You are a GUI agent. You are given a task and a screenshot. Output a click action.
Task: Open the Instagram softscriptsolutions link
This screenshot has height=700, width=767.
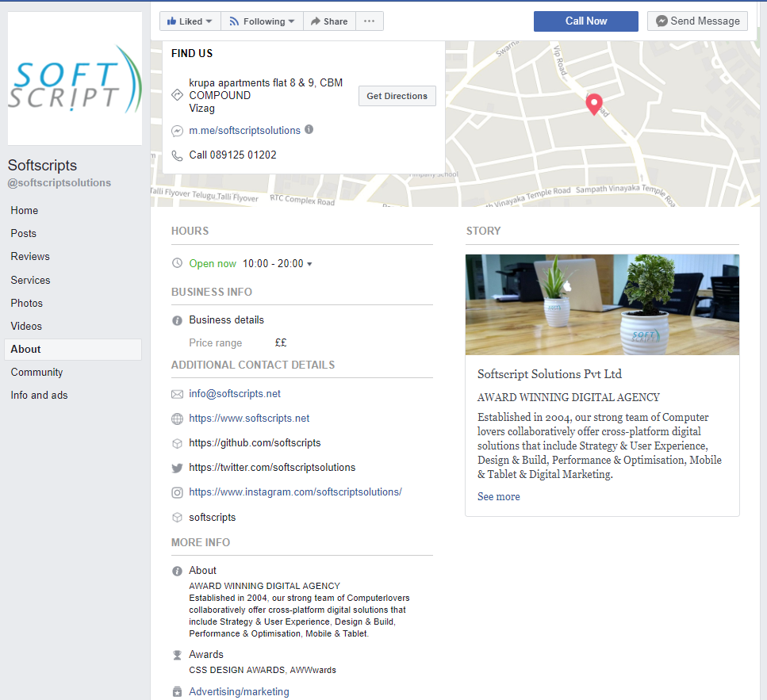tap(295, 492)
